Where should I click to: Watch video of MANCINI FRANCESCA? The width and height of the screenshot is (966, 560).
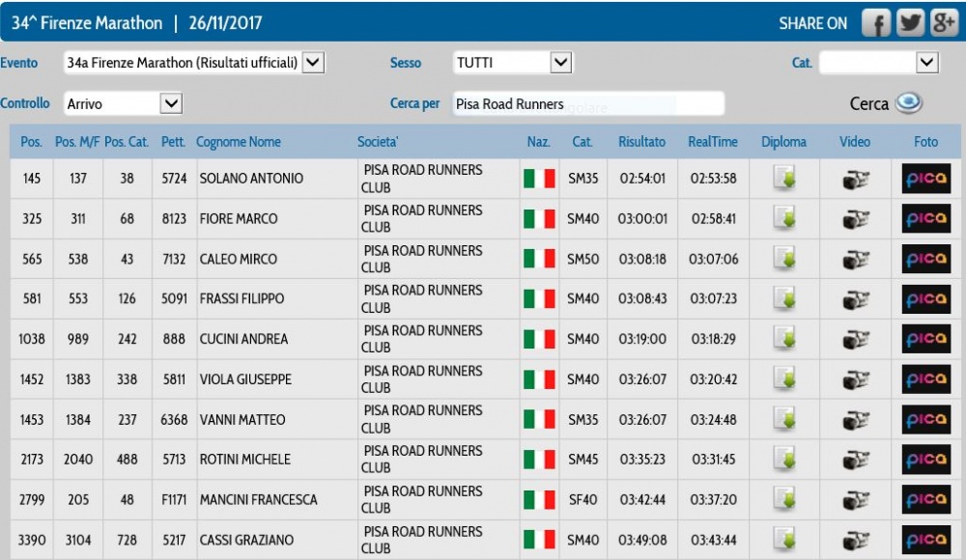[x=856, y=500]
